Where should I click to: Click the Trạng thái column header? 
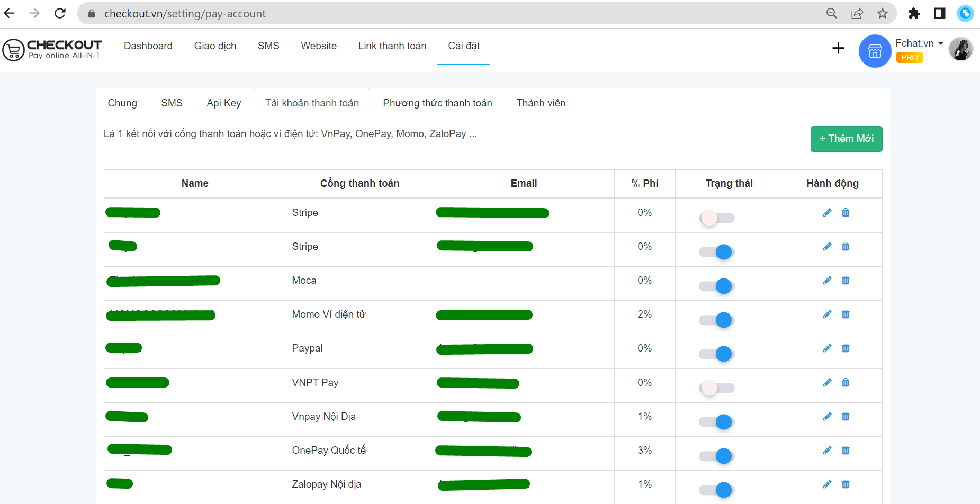[x=729, y=184]
